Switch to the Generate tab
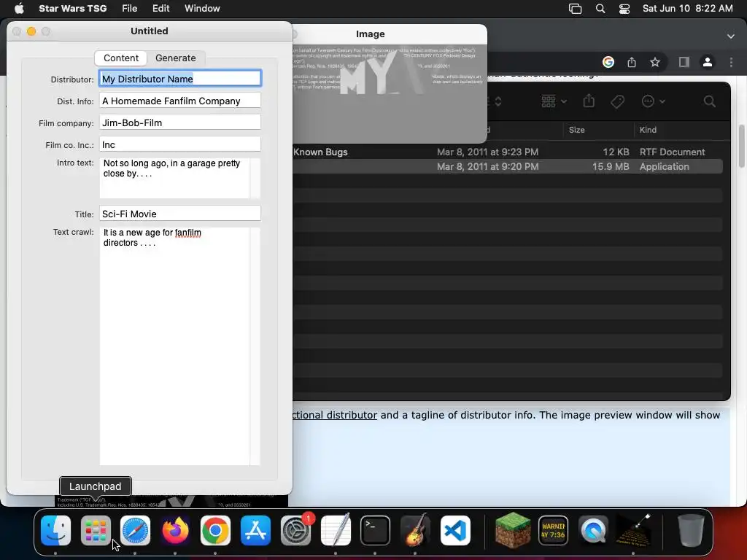The width and height of the screenshot is (747, 560). coord(175,58)
